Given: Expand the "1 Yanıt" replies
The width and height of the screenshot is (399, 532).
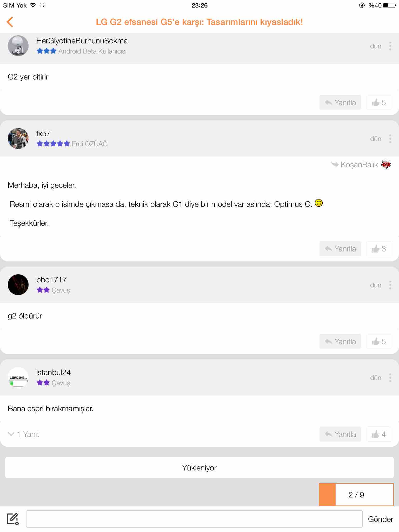Looking at the screenshot, I should click(x=24, y=434).
